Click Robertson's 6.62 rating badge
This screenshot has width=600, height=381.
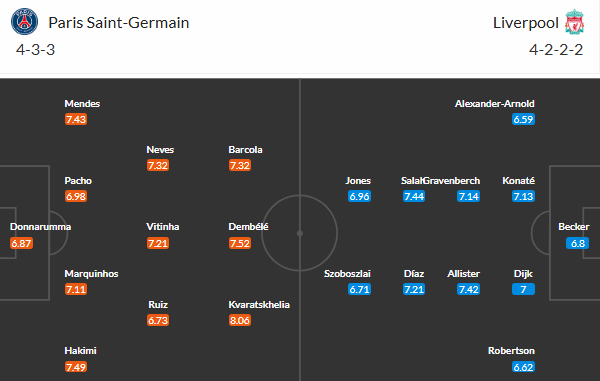[523, 367]
